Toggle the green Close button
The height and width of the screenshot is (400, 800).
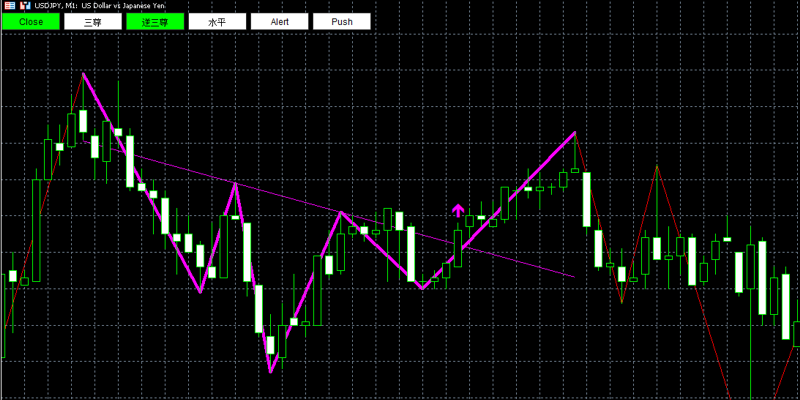(x=31, y=21)
